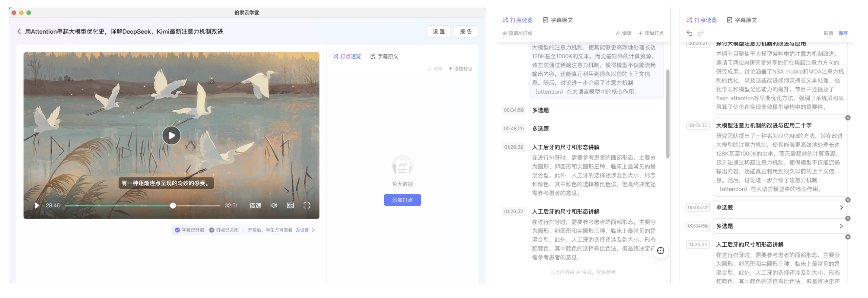Viewport: 868px width, 298px height.
Task: Click the green macOS zoom window button
Action: click(29, 13)
